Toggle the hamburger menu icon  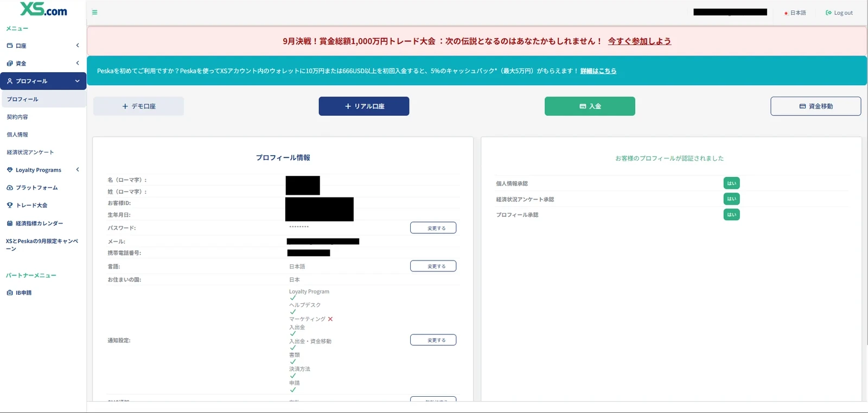pyautogui.click(x=94, y=12)
